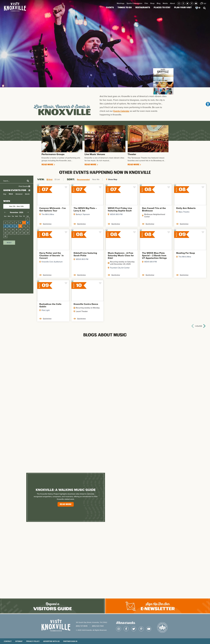Image resolution: width=210 pixels, height=644 pixels.
Task: Click the Print Events printer icon
Action: pos(29,186)
